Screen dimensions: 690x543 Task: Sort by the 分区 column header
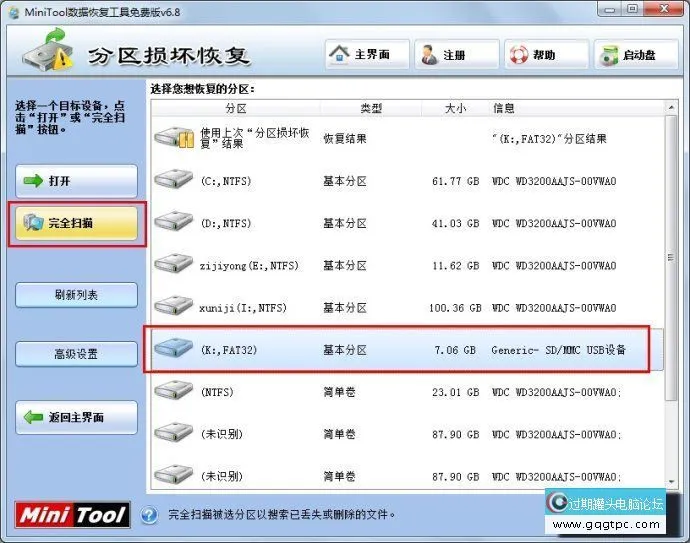[236, 108]
